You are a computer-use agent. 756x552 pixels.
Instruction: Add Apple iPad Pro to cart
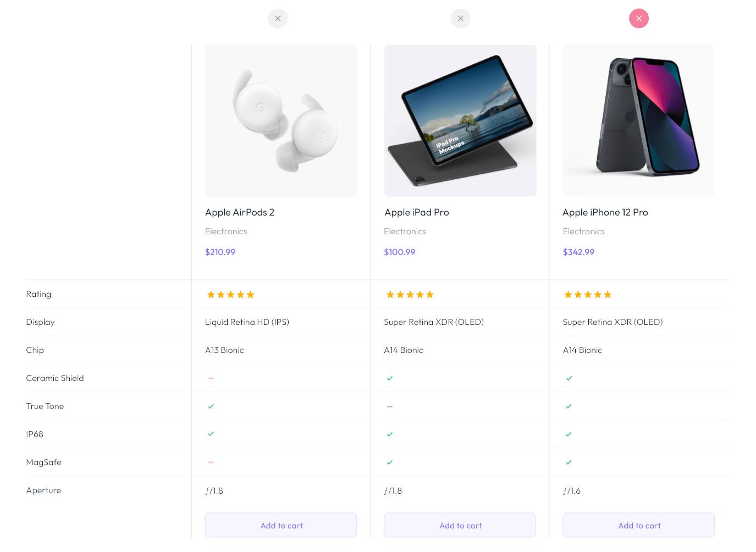460,525
